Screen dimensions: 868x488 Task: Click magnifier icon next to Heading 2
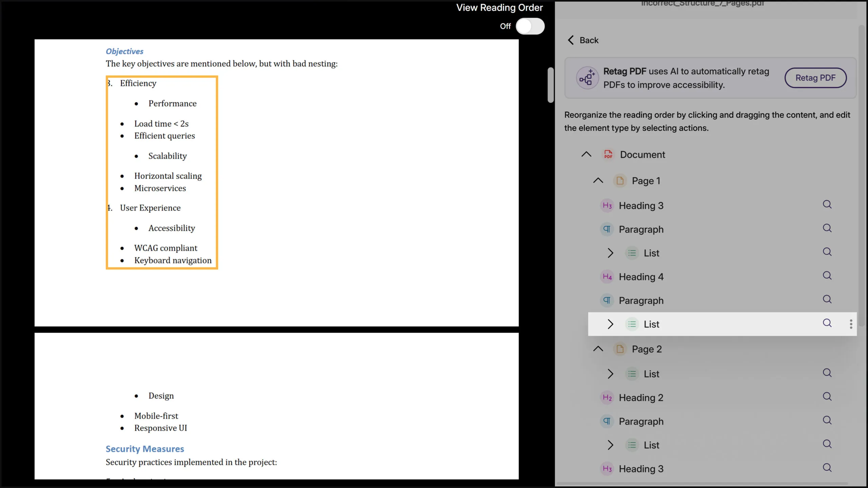pos(827,396)
